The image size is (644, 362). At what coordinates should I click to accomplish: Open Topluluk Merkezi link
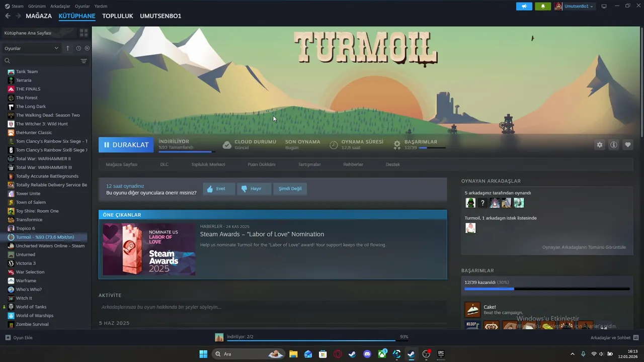click(208, 164)
